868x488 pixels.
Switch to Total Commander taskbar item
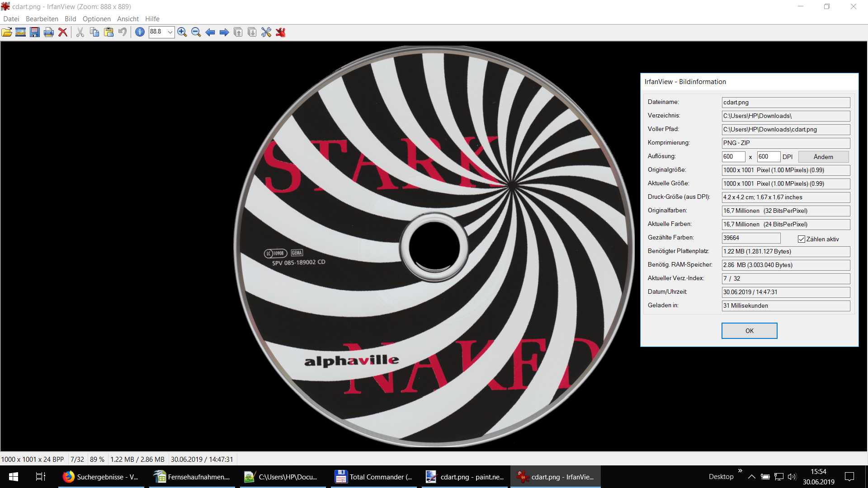coord(374,477)
